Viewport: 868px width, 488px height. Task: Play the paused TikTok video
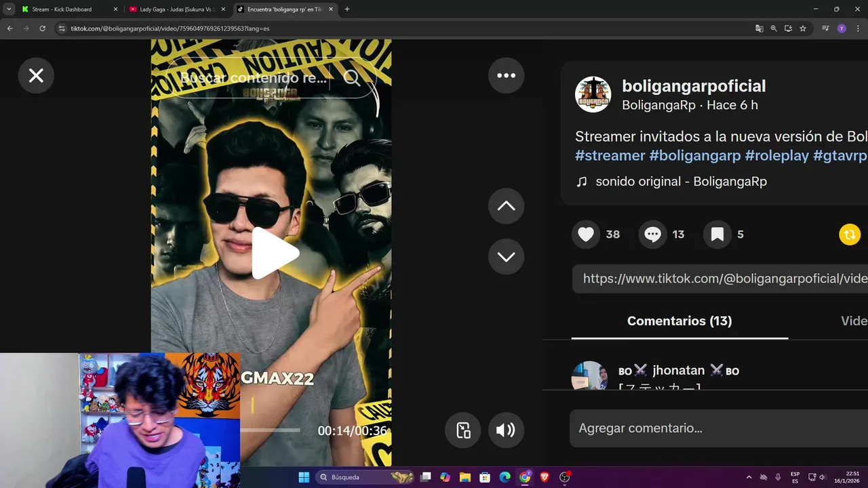click(274, 253)
